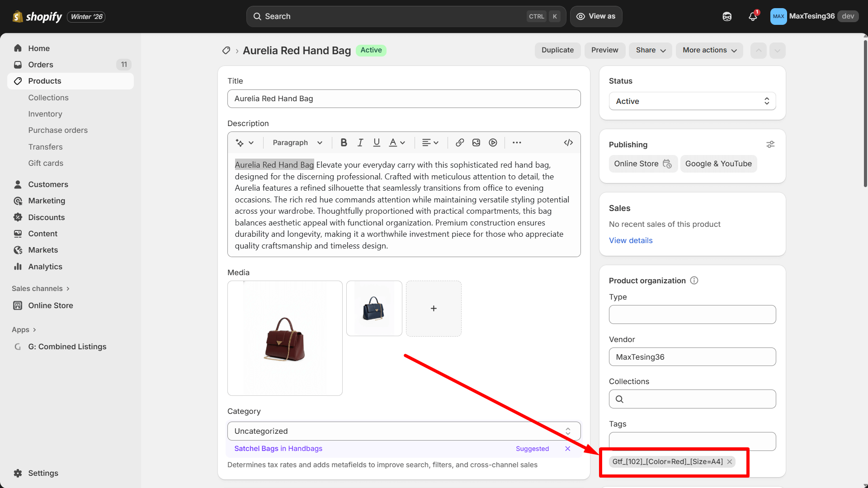The width and height of the screenshot is (868, 488).
Task: Click the underline icon in the editor toolbar
Action: pyautogui.click(x=377, y=142)
